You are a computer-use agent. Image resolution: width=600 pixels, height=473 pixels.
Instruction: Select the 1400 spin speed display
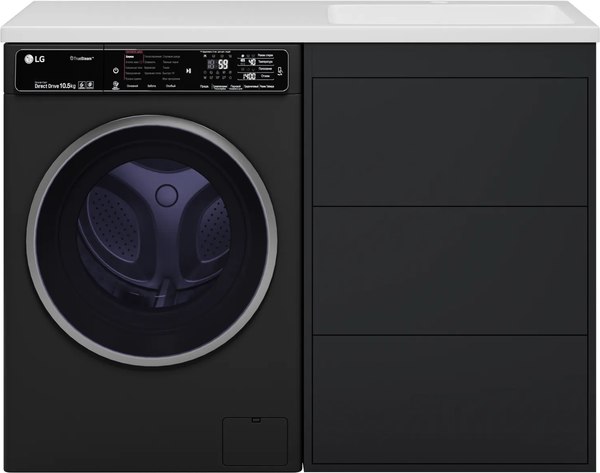pos(249,75)
